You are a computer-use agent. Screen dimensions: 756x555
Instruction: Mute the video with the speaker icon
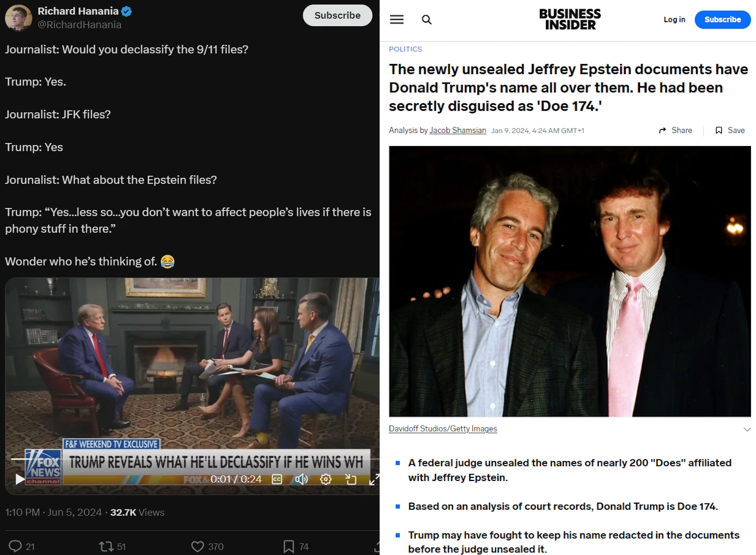point(301,479)
